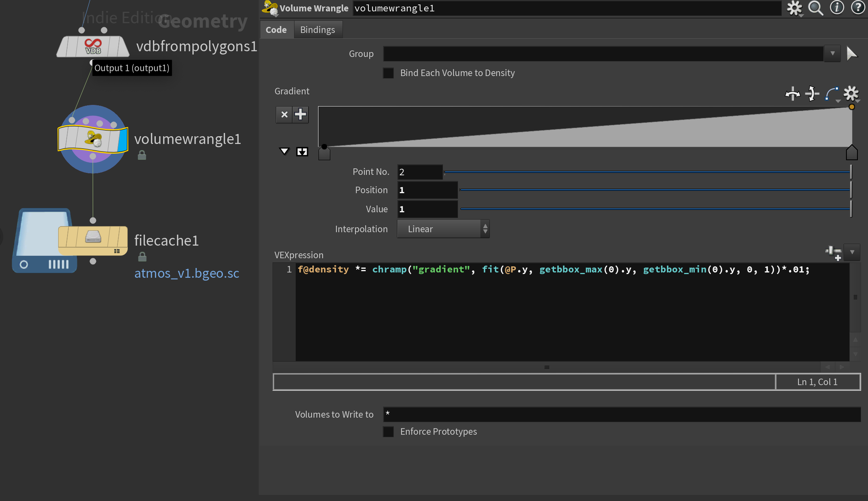Open the Group dropdown arrow
The height and width of the screenshot is (501, 868).
tap(832, 53)
